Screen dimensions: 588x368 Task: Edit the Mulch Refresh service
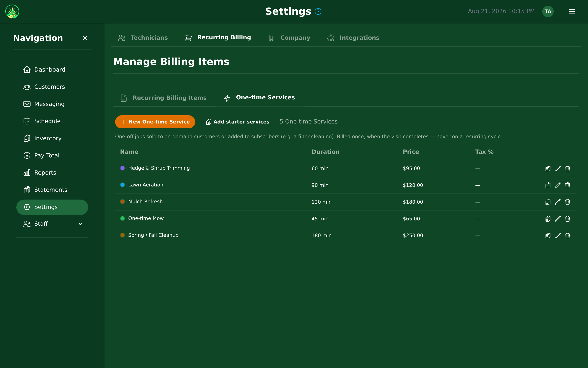click(x=558, y=202)
